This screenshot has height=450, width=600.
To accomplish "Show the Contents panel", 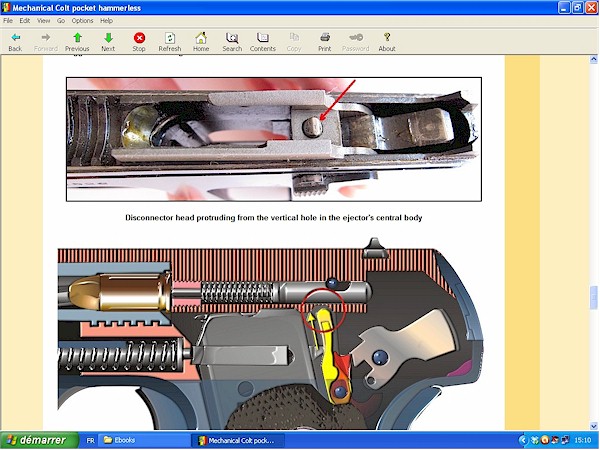I will pyautogui.click(x=262, y=42).
